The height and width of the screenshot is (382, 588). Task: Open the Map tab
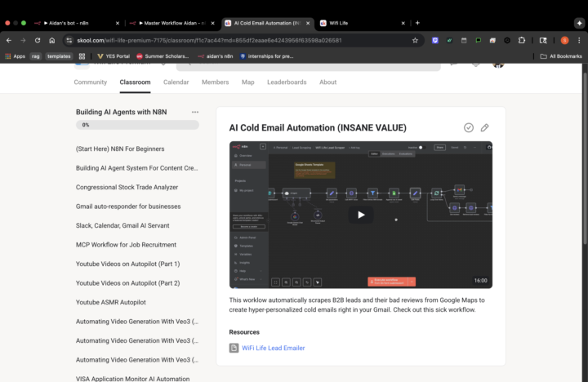pos(248,82)
